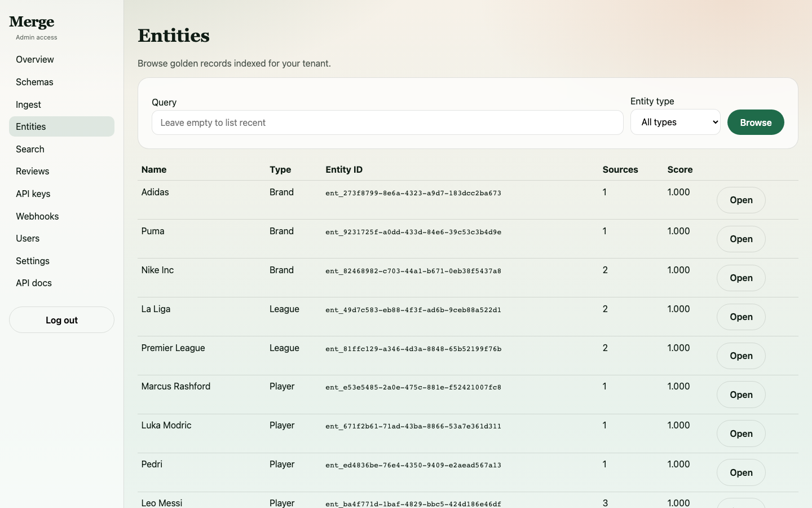Click the Merge logo
Viewport: 812px width, 508px height.
click(x=32, y=22)
